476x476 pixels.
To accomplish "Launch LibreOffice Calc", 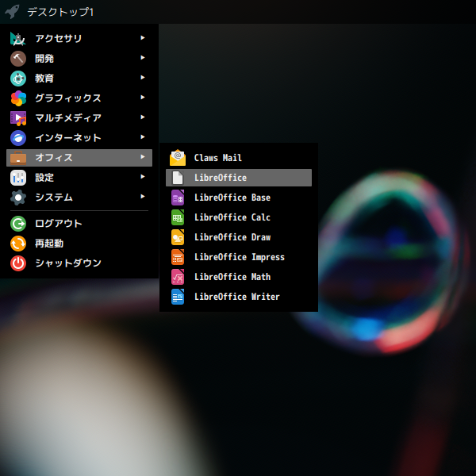I will click(239, 217).
